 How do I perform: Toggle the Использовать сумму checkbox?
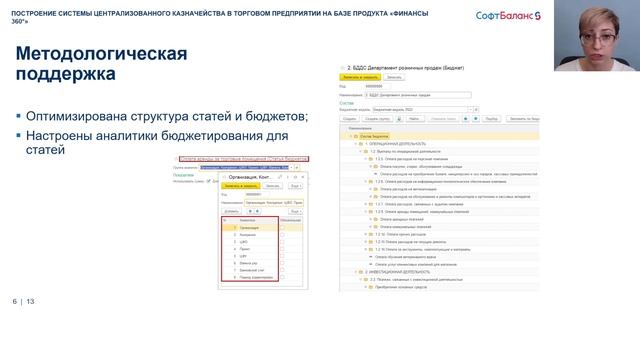coord(209,181)
